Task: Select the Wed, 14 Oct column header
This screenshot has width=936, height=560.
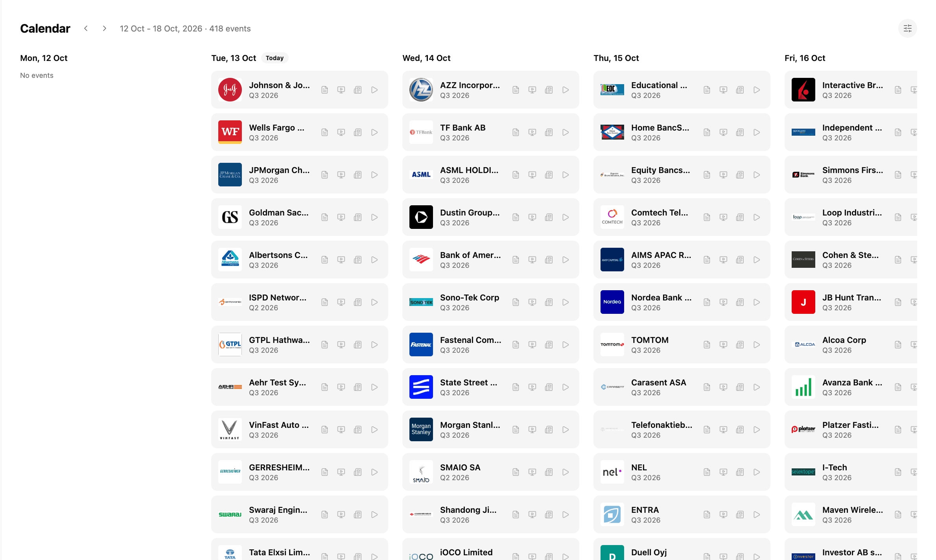Action: coord(426,58)
